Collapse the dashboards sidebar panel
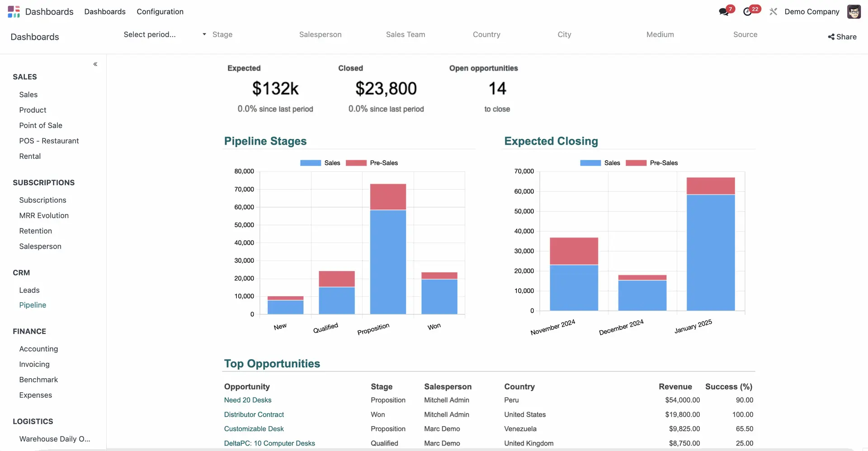This screenshot has height=451, width=868. click(x=95, y=64)
